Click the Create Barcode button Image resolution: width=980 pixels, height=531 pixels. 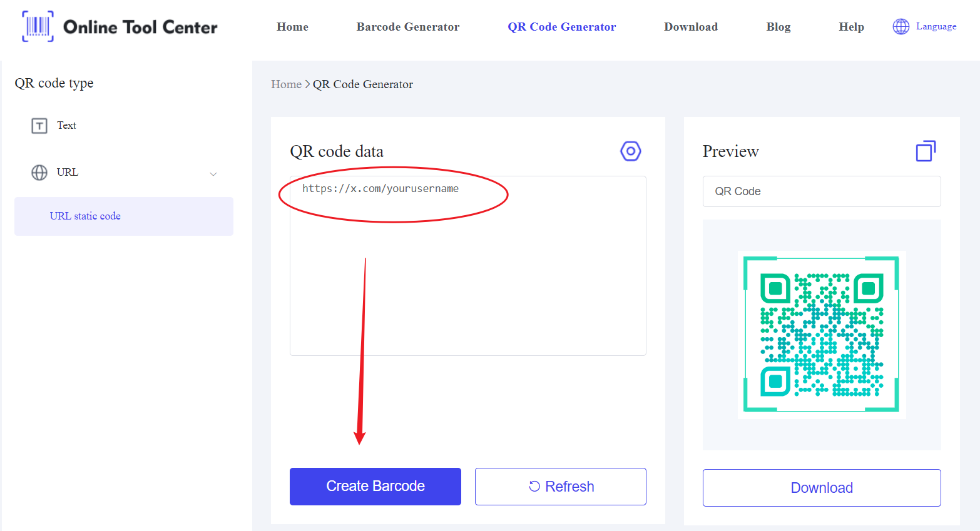375,487
